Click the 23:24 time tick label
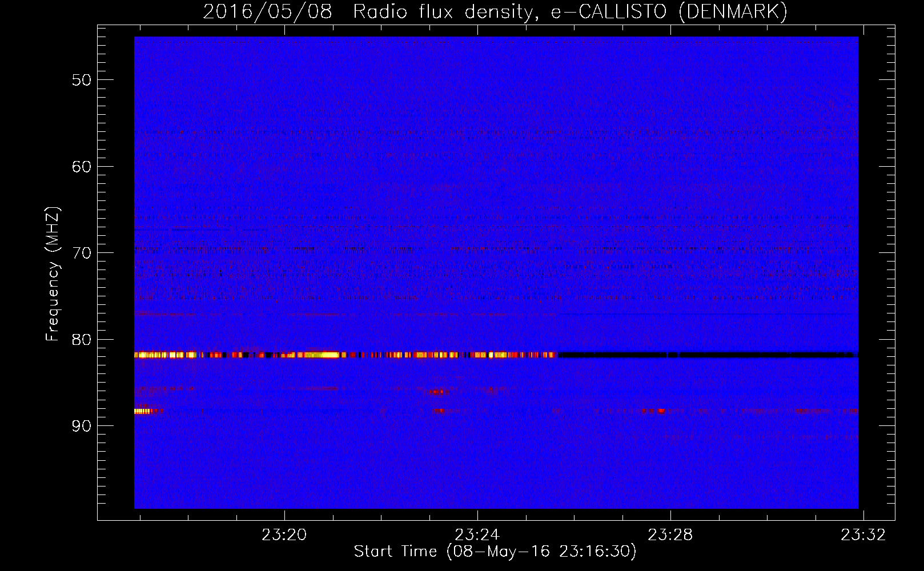This screenshot has height=571, width=924. click(477, 535)
